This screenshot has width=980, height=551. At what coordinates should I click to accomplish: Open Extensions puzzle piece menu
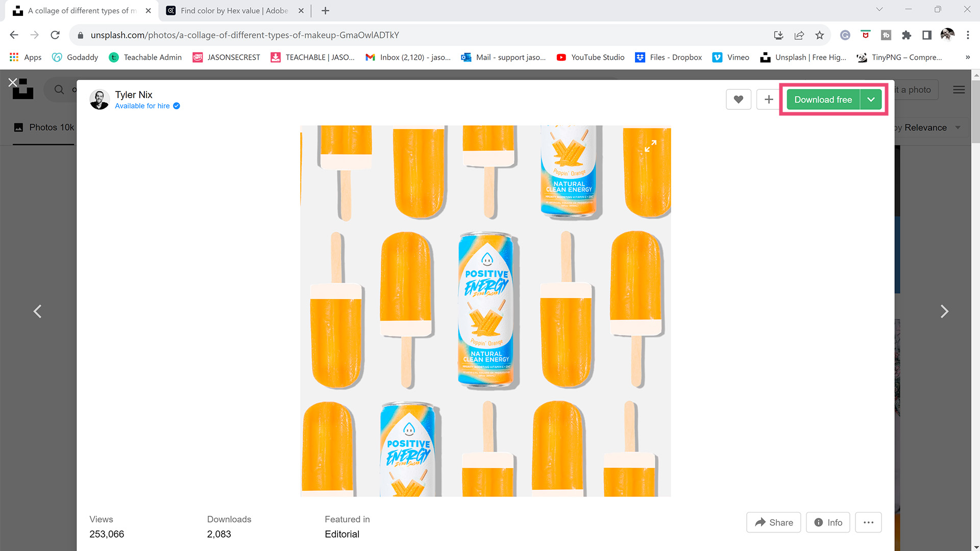tap(906, 35)
